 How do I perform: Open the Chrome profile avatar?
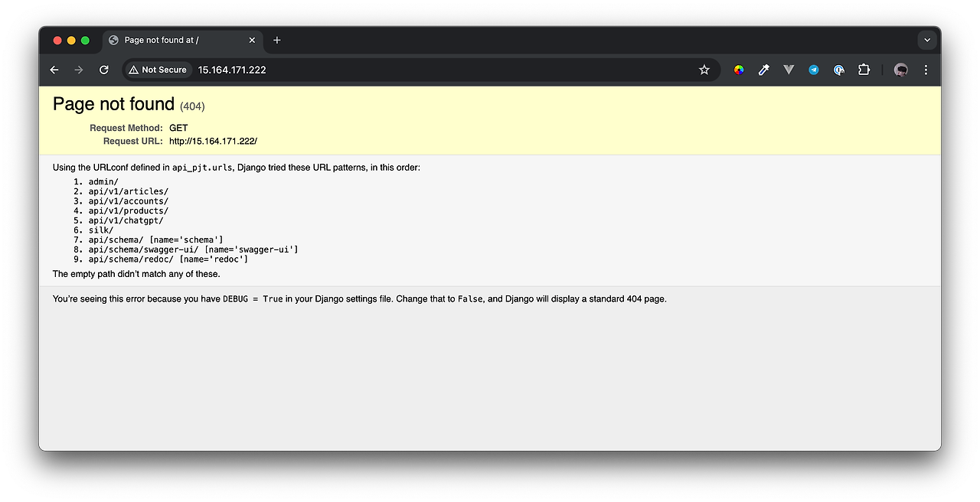click(901, 70)
